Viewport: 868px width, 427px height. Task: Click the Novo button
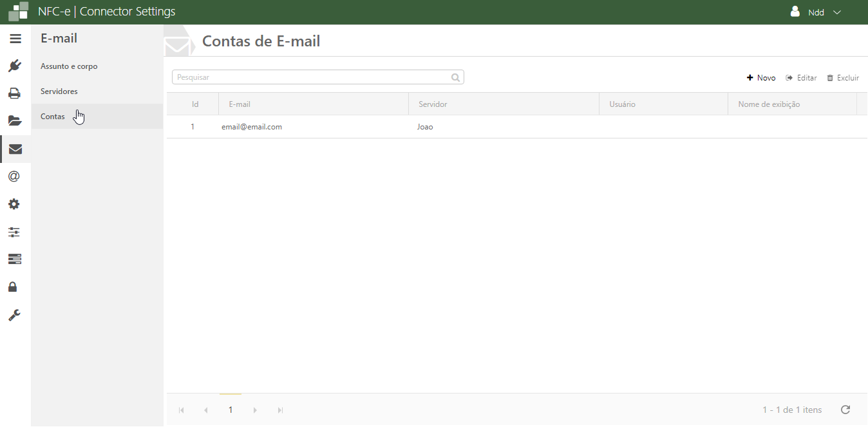coord(761,78)
